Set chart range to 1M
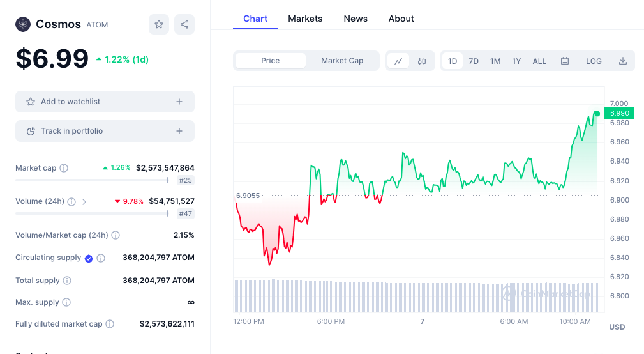 (495, 61)
